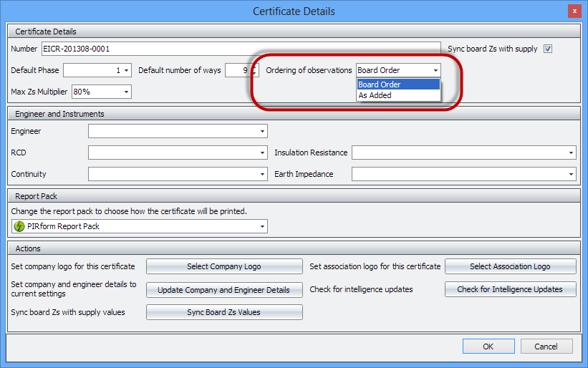Open the Report Pack selection dropdown

click(x=263, y=226)
